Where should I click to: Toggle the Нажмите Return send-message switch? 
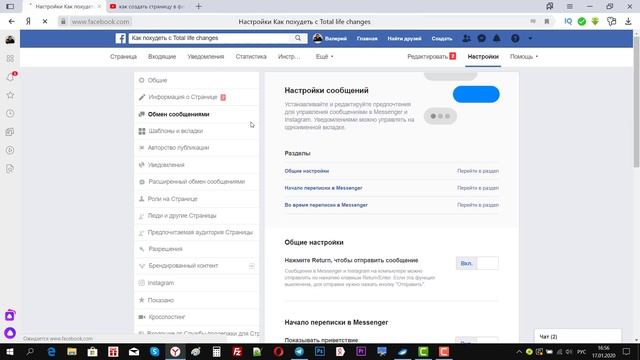coord(477,263)
